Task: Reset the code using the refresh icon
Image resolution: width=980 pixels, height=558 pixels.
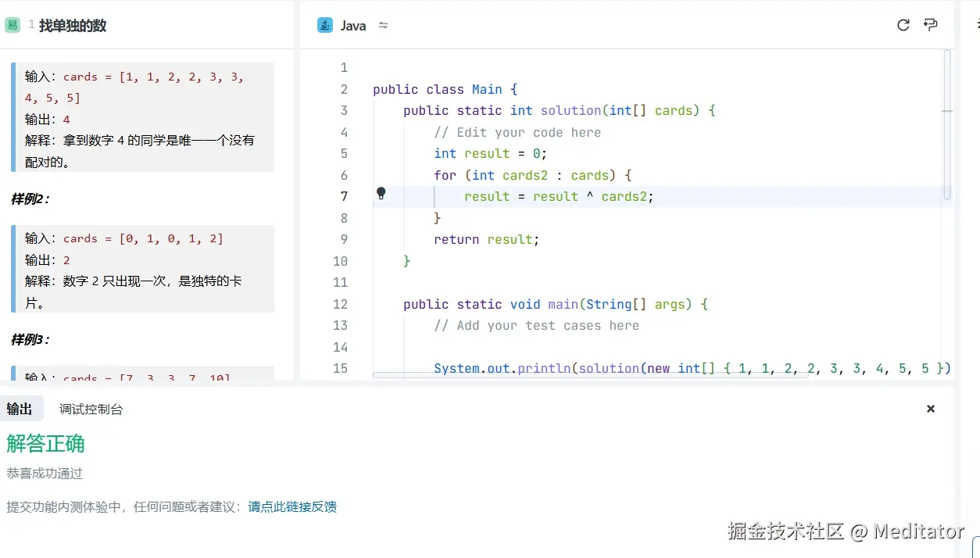Action: pos(903,24)
